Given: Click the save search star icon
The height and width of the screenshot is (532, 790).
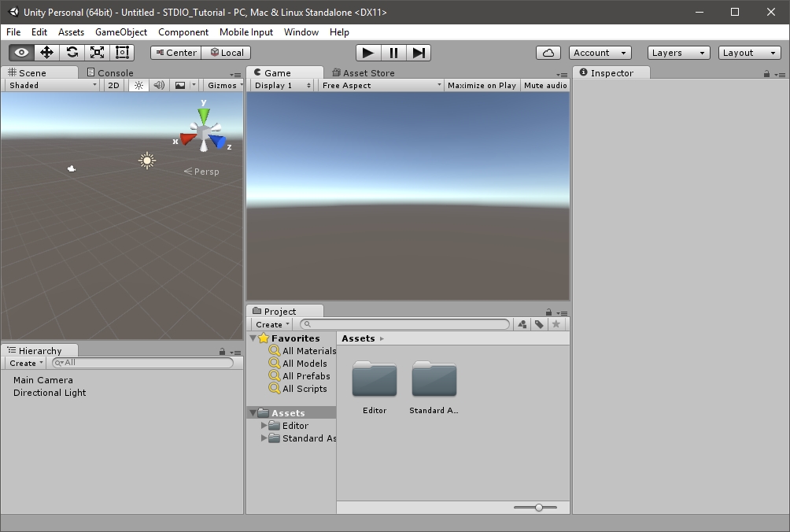Looking at the screenshot, I should pos(556,324).
